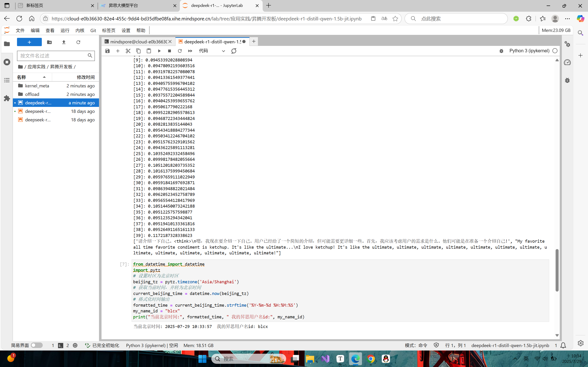Open the kernel_meta folder
This screenshot has height=367, width=588.
tap(37, 86)
